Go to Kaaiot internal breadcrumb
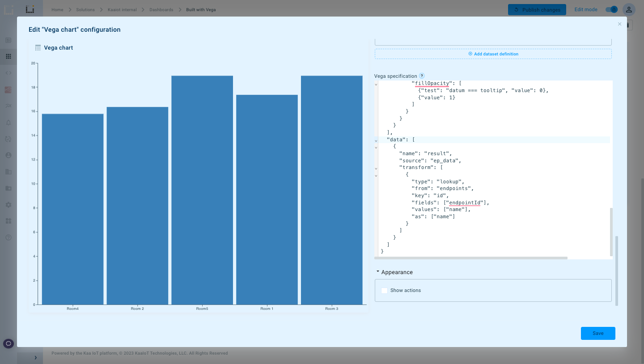The width and height of the screenshot is (644, 364). [122, 9]
